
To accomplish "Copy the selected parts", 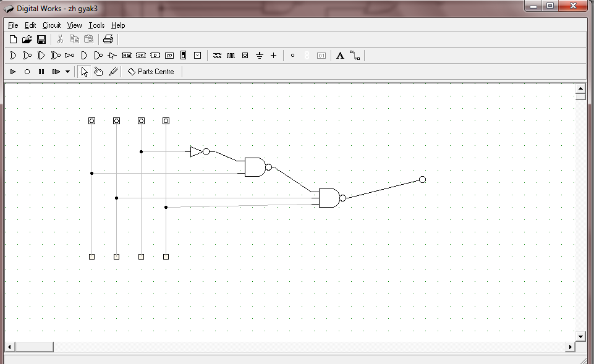I will (74, 39).
